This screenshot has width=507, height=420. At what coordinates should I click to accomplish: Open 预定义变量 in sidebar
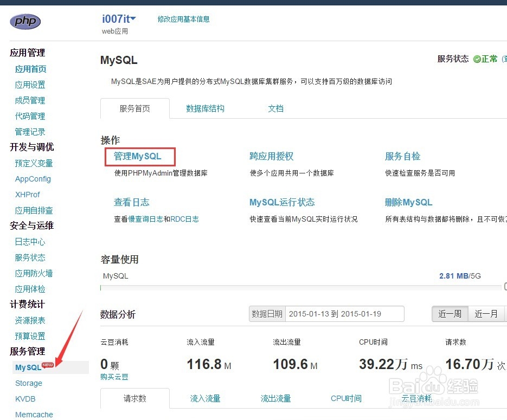pos(34,163)
